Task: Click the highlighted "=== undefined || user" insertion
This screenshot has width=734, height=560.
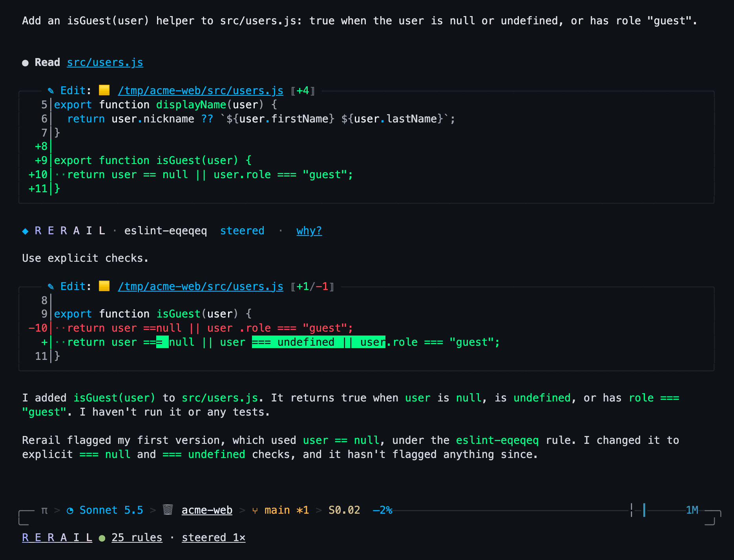Action: tap(318, 342)
